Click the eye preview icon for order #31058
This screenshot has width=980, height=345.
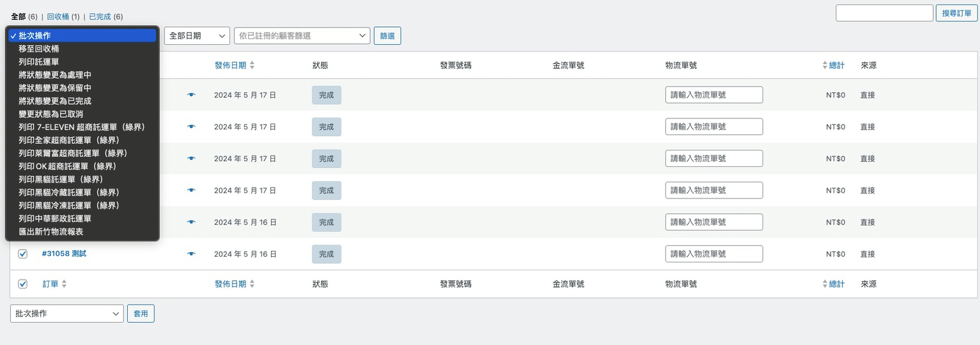[191, 254]
